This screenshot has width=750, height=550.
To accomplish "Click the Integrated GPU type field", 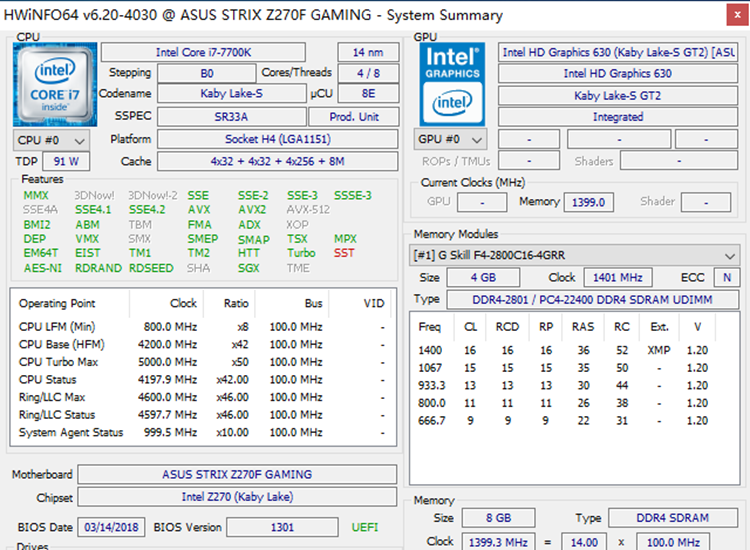I will 618,117.
